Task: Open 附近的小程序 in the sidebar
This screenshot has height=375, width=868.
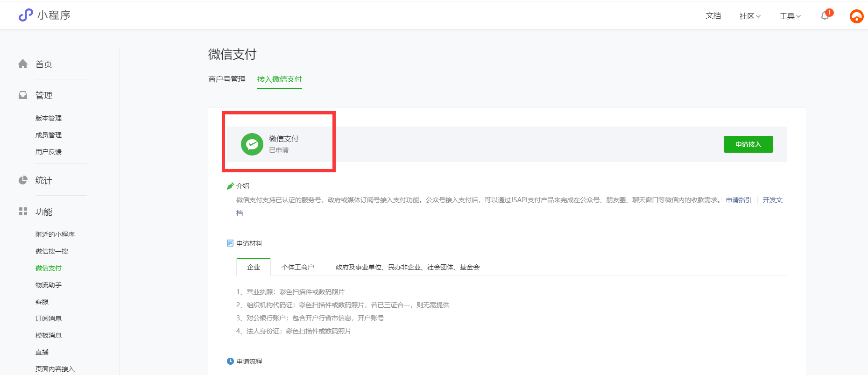Action: pos(55,234)
